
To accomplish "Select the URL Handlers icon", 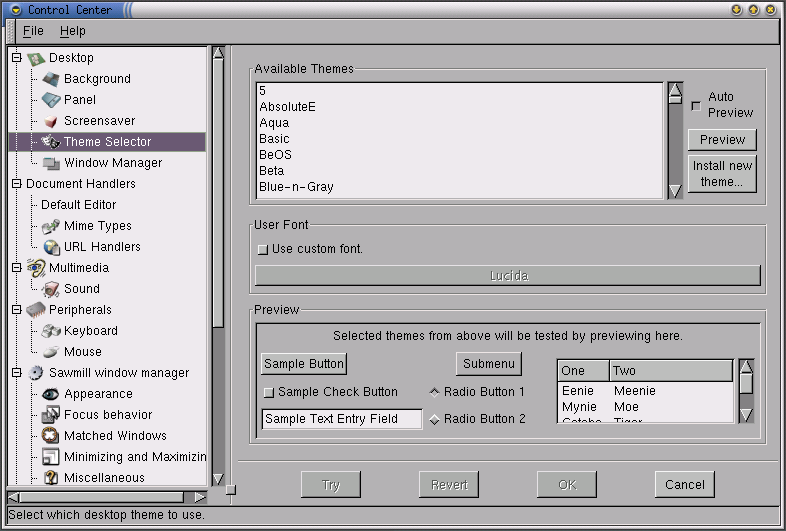I will click(51, 247).
